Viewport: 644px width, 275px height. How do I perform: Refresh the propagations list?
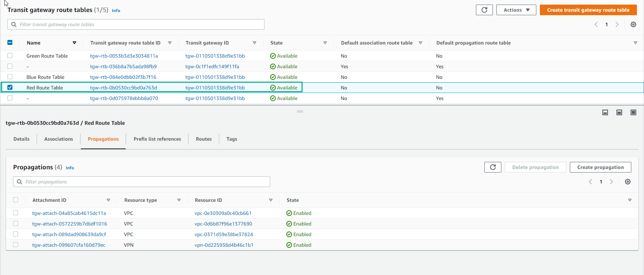(493, 167)
